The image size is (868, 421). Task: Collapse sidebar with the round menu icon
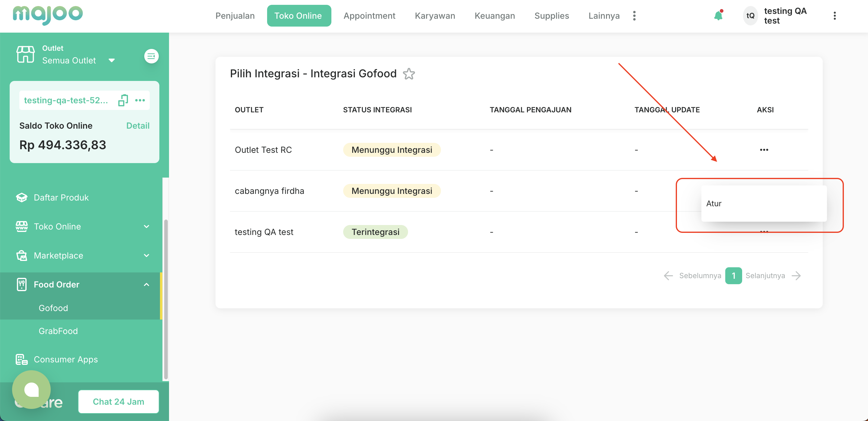tap(151, 56)
